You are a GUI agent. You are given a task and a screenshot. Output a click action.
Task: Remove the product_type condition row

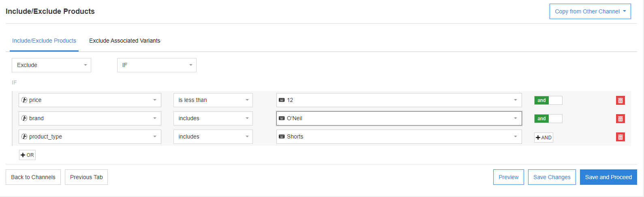coord(620,137)
